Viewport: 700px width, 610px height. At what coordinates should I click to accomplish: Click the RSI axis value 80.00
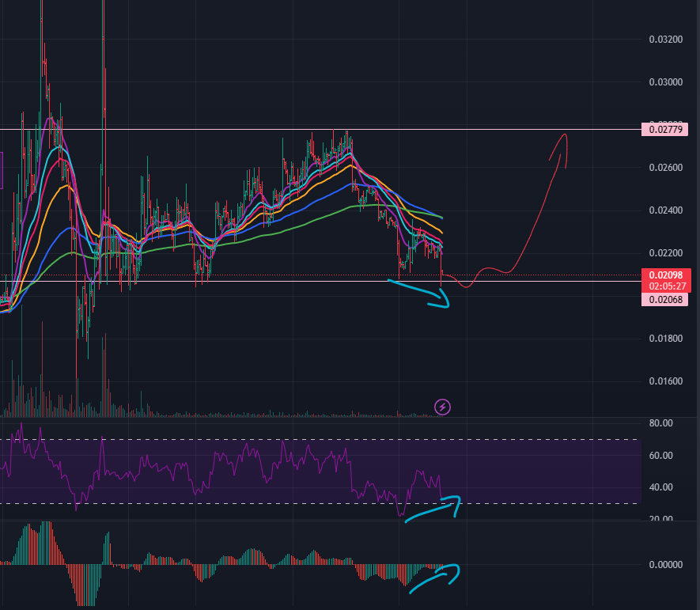tap(660, 423)
